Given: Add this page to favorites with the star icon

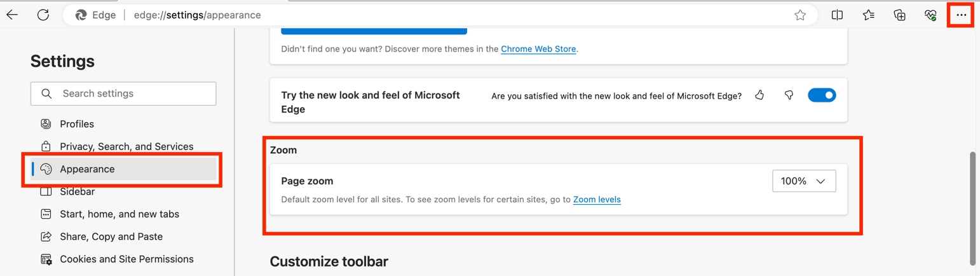Looking at the screenshot, I should 800,15.
